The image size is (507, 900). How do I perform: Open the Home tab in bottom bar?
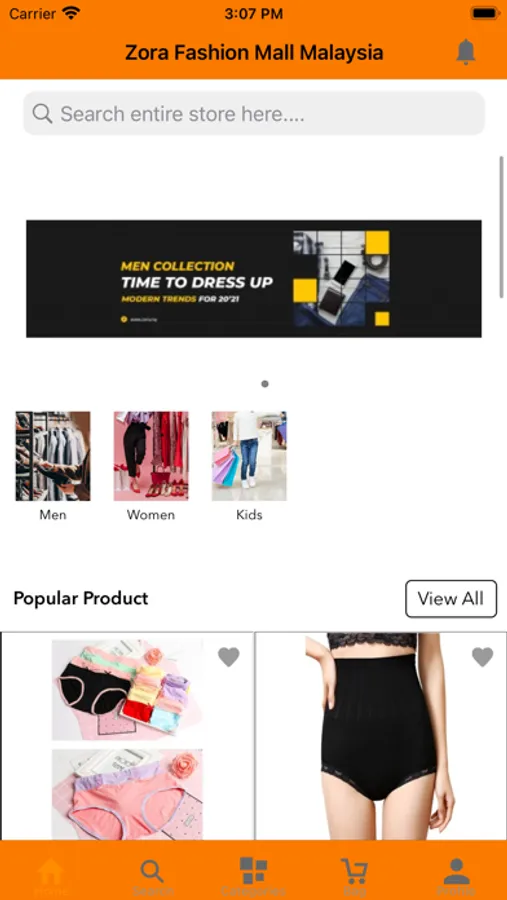click(51, 876)
